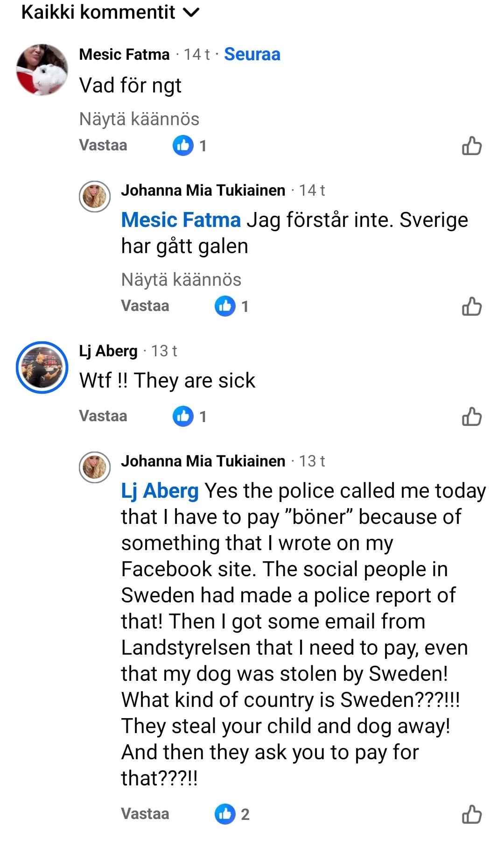Open Johanna Mia Tukiainen's avatar on first reply
Viewport: 504px width, 847px height.
coord(95,197)
